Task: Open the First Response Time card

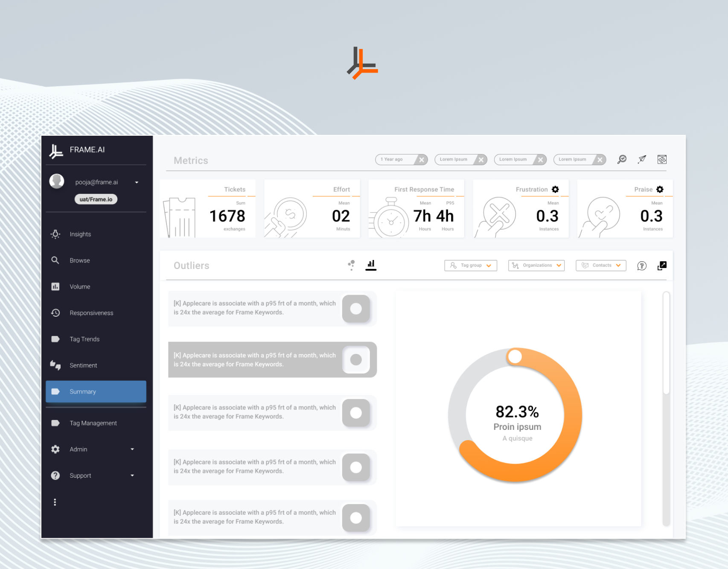Action: pyautogui.click(x=416, y=208)
